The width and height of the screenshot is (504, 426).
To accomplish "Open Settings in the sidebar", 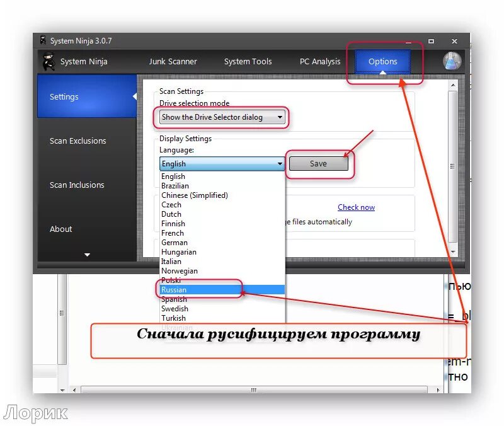I will (87, 96).
